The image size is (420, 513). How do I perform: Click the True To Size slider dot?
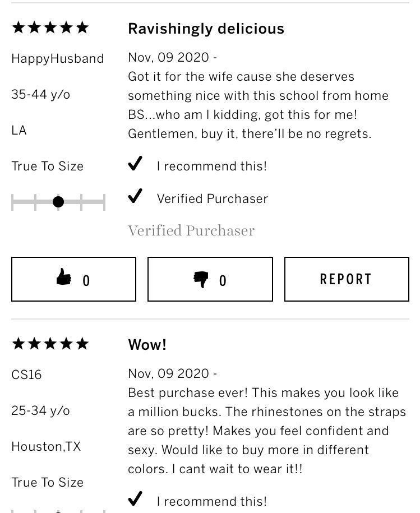pyautogui.click(x=58, y=202)
